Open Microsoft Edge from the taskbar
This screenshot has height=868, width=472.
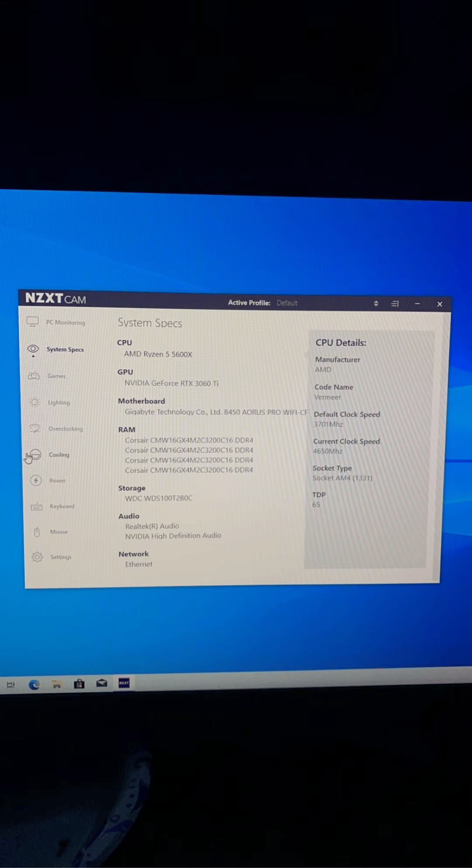pos(34,685)
